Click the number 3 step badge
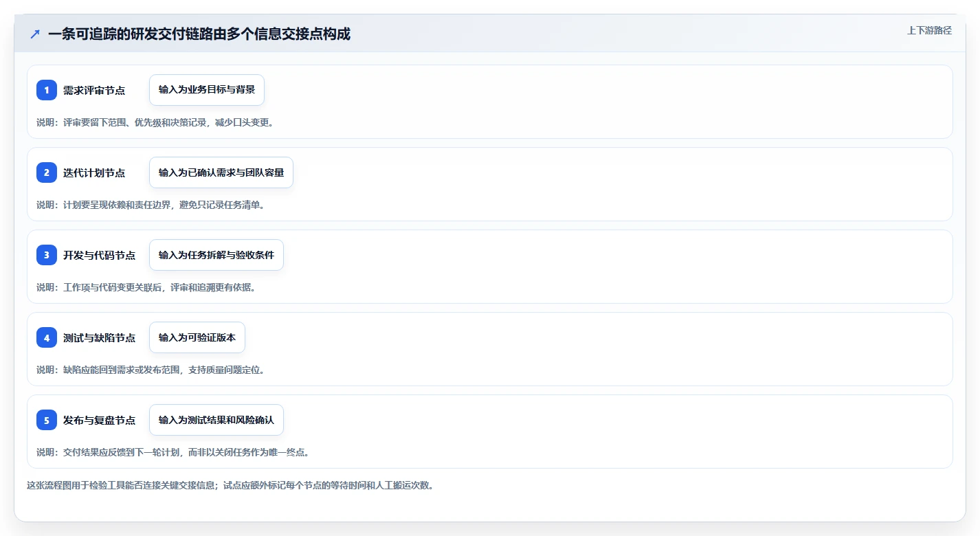The image size is (980, 536). pyautogui.click(x=47, y=255)
